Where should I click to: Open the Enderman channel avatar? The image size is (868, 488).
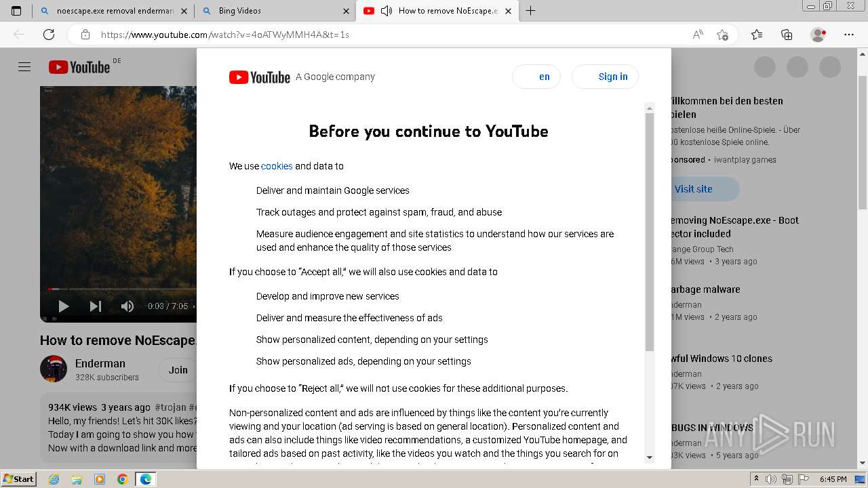54,369
